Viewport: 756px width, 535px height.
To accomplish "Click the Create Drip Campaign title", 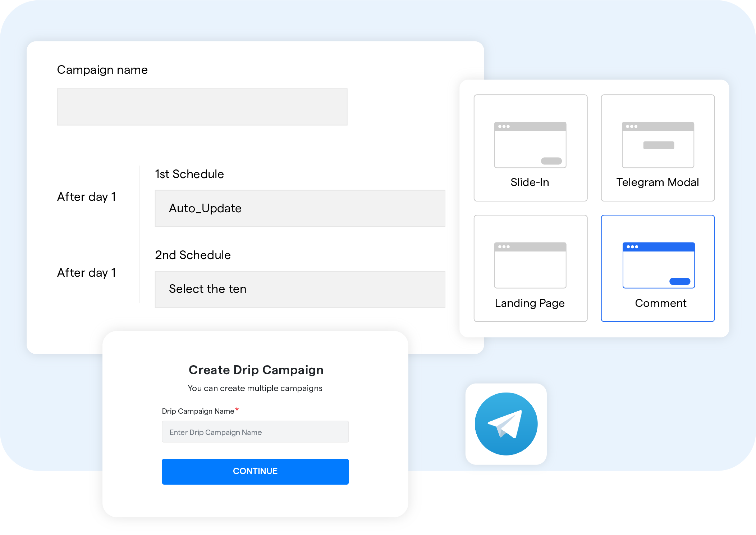I will (255, 369).
